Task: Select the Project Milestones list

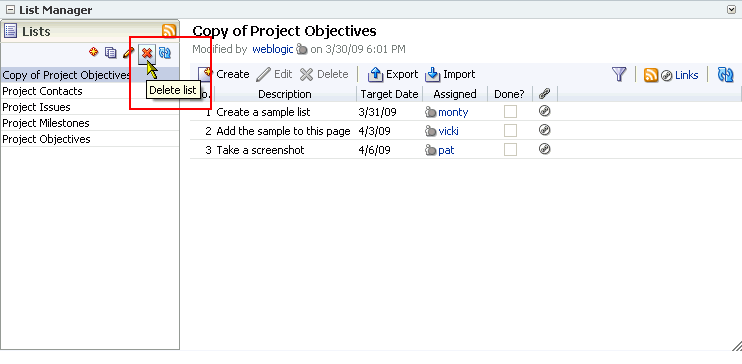Action: [90, 123]
